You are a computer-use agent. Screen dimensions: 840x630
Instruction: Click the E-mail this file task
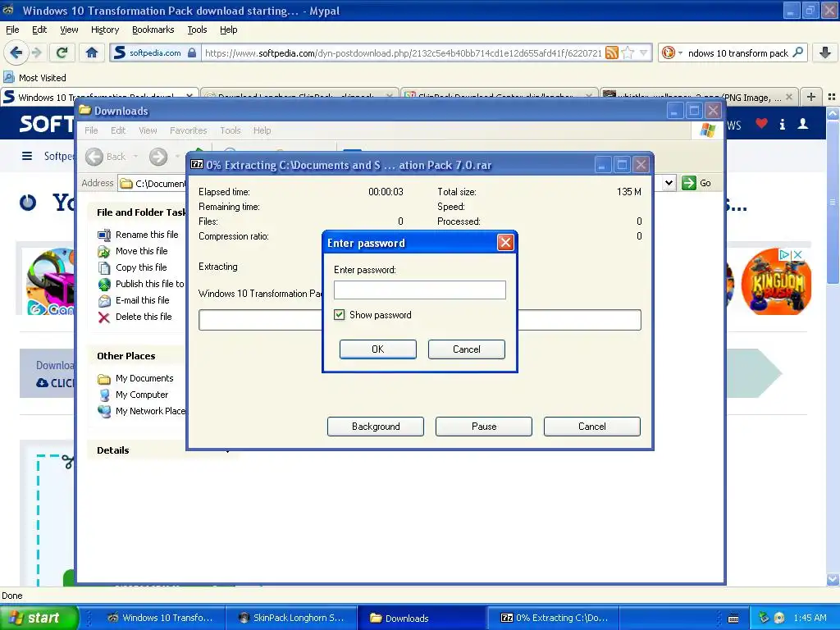134,300
